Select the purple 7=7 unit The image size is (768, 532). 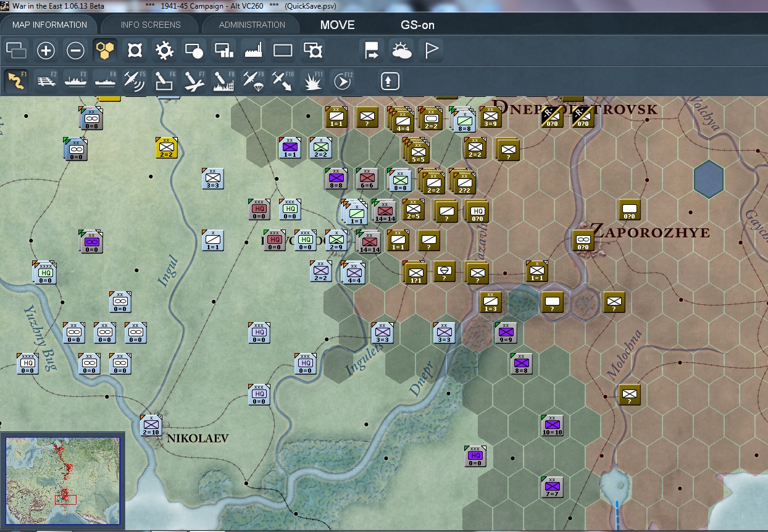(x=552, y=487)
